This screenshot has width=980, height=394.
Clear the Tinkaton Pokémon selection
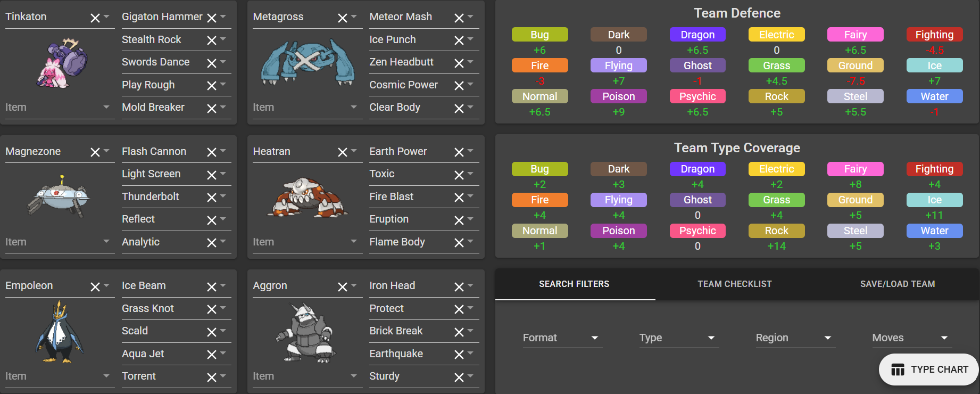[95, 18]
